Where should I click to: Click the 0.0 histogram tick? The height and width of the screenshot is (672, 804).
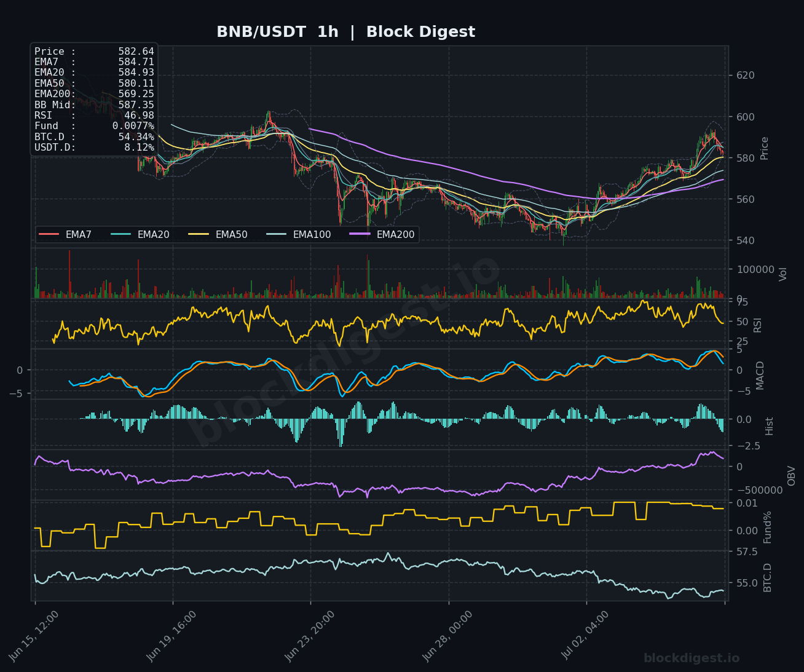(744, 420)
